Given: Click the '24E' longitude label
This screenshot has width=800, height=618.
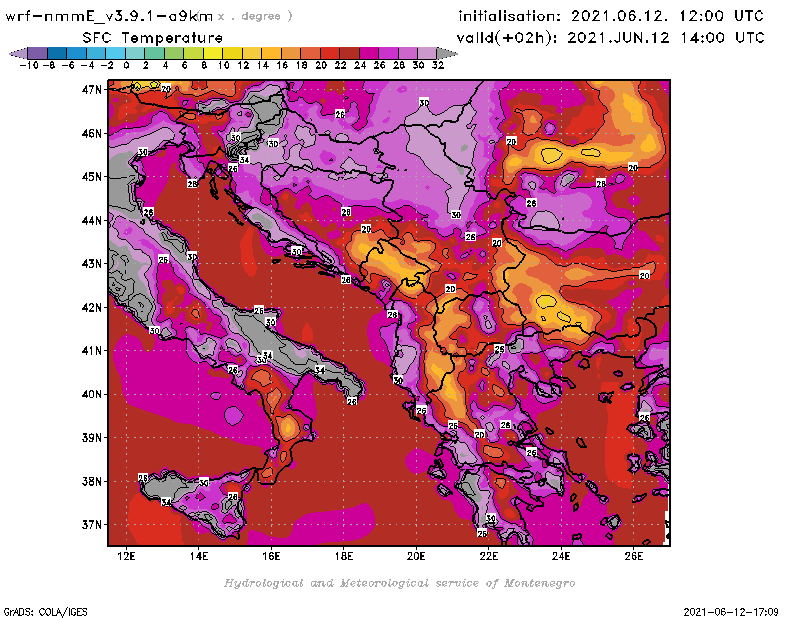Looking at the screenshot, I should tap(561, 556).
